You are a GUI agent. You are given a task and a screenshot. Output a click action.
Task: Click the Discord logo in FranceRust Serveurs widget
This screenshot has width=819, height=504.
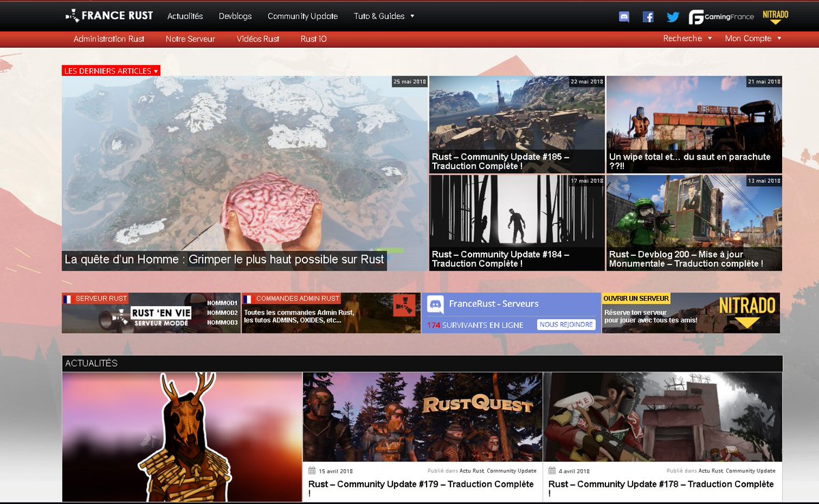[x=436, y=304]
